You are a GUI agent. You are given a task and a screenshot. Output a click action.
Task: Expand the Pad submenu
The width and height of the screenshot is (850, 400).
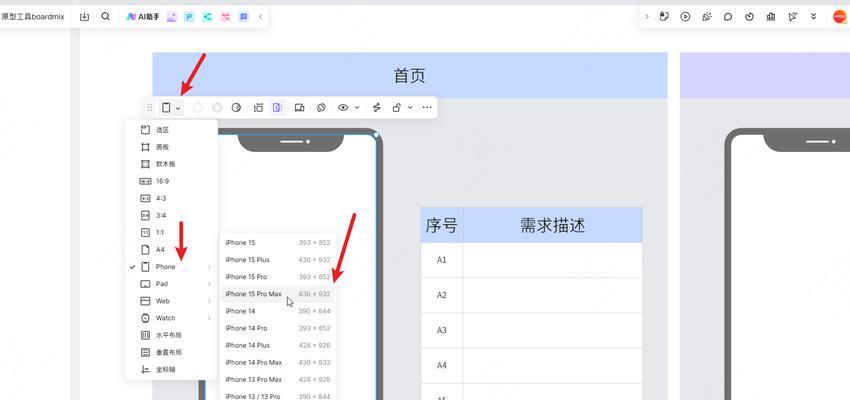click(171, 284)
